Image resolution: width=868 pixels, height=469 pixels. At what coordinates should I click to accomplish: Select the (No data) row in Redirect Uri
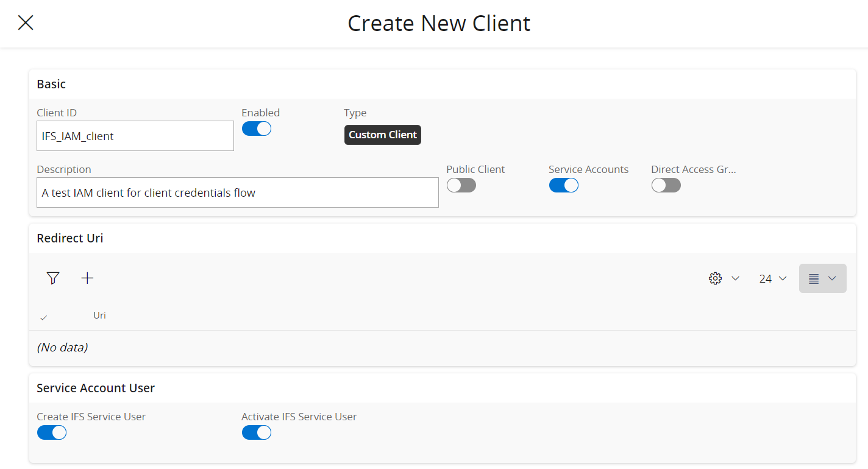63,346
